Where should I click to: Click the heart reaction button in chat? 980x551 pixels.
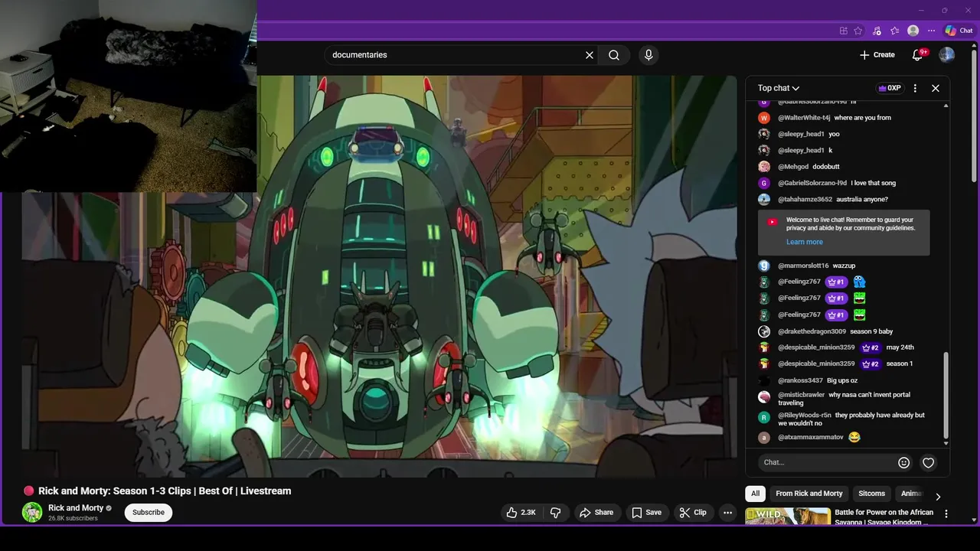pos(929,462)
